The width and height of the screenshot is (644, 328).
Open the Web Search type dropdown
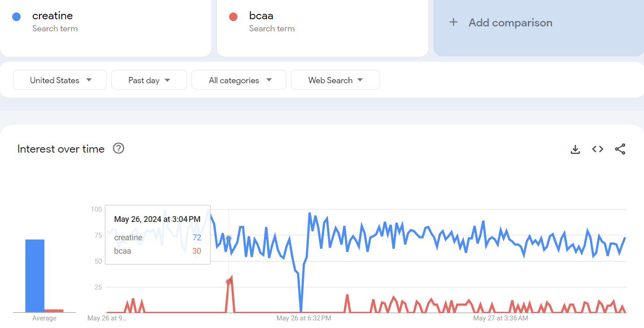coord(335,80)
